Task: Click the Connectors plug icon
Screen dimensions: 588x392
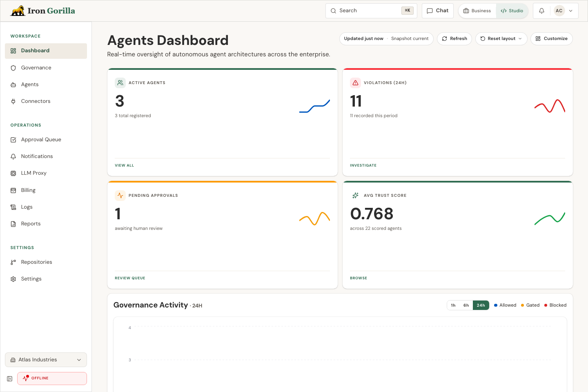Action: coord(13,101)
